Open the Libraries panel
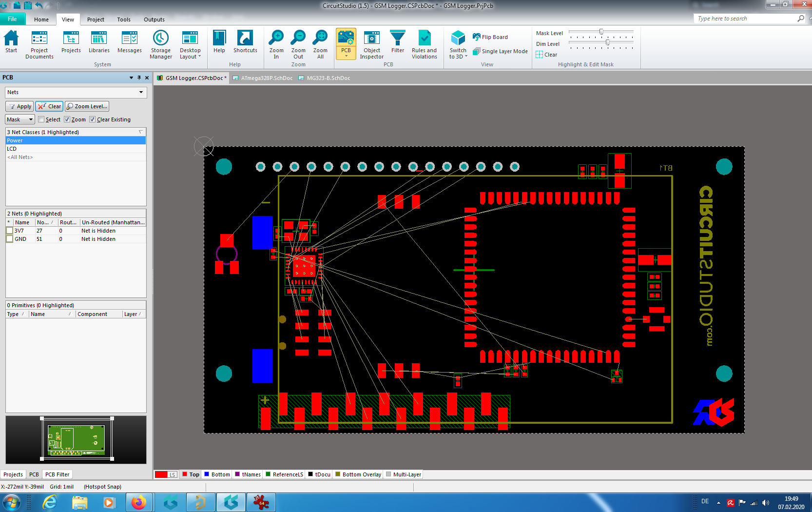This screenshot has width=812, height=512. click(99, 42)
